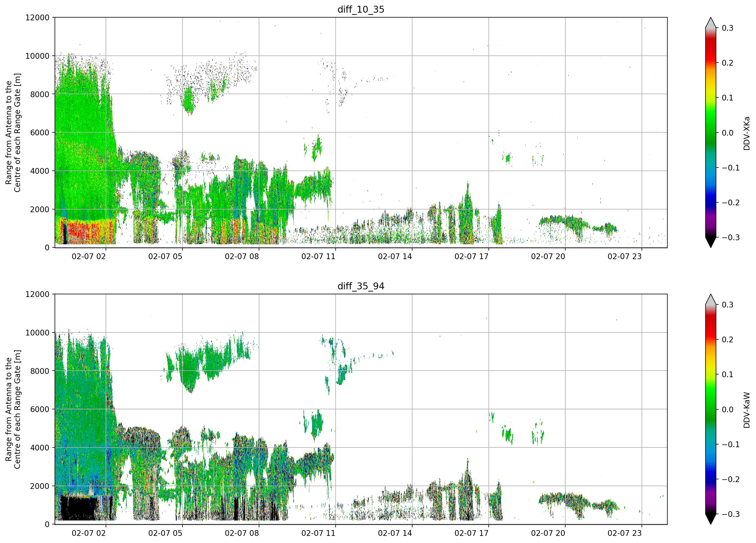Screen dimensions: 756x543
Task: Click the 02-07 05 x-tick under diff_35_94
Action: pos(165,533)
